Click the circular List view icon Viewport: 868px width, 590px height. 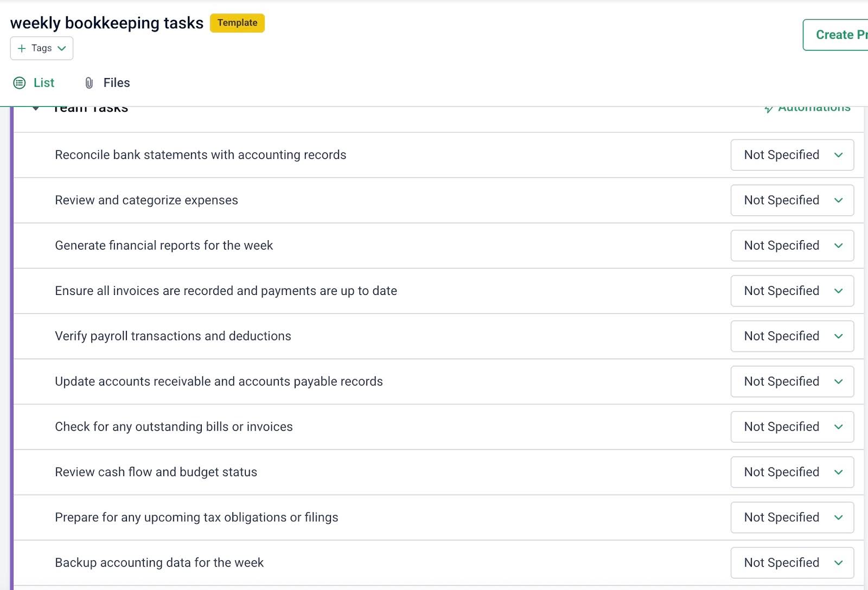[x=20, y=82]
